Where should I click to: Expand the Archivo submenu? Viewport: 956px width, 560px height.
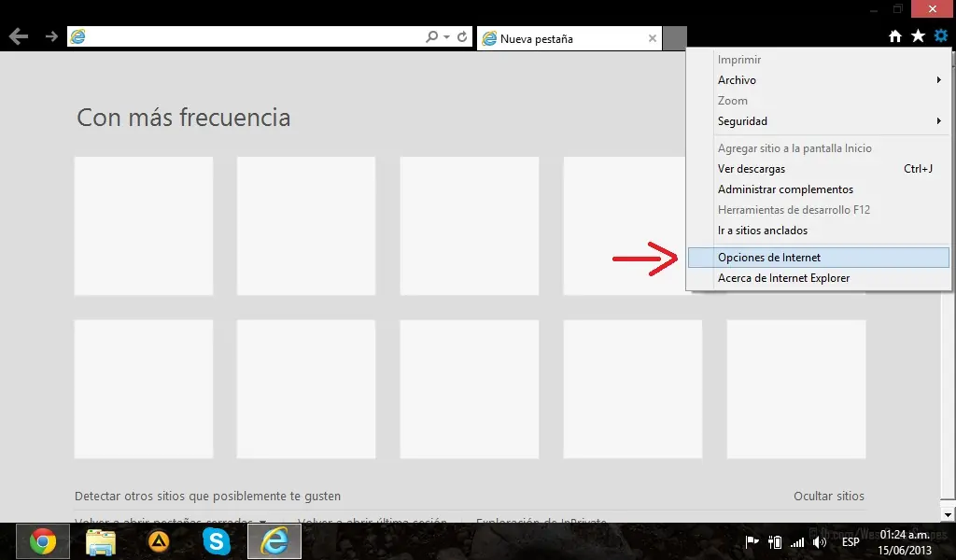[818, 80]
